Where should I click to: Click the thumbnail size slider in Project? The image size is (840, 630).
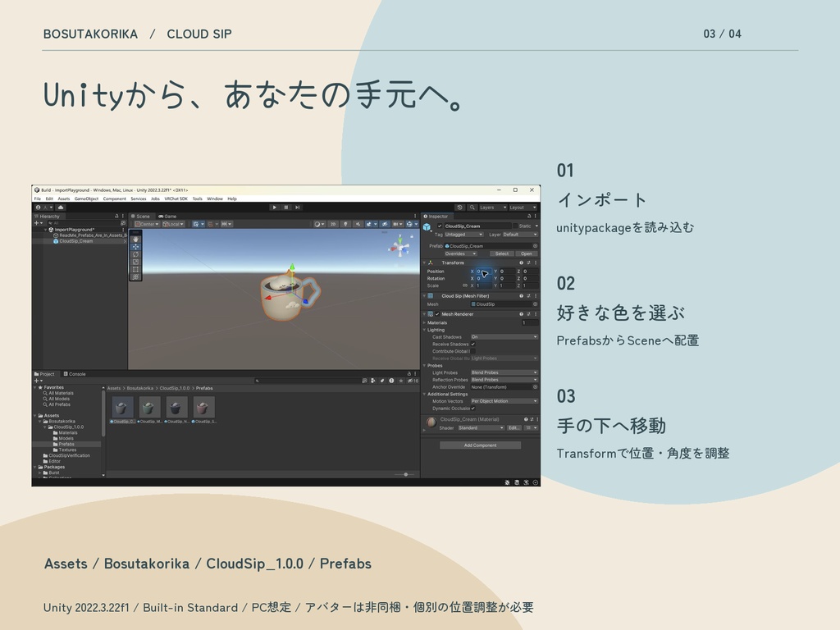pos(406,475)
